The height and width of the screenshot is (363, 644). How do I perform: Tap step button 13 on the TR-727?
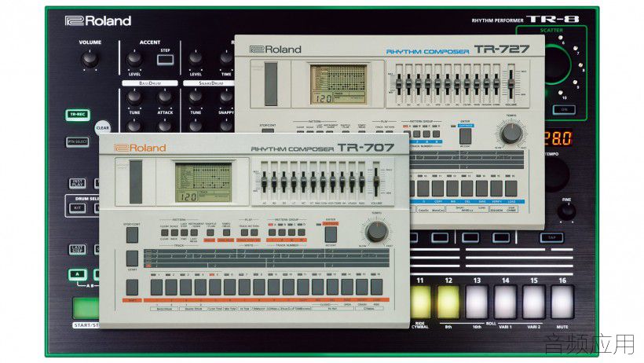click(467, 189)
